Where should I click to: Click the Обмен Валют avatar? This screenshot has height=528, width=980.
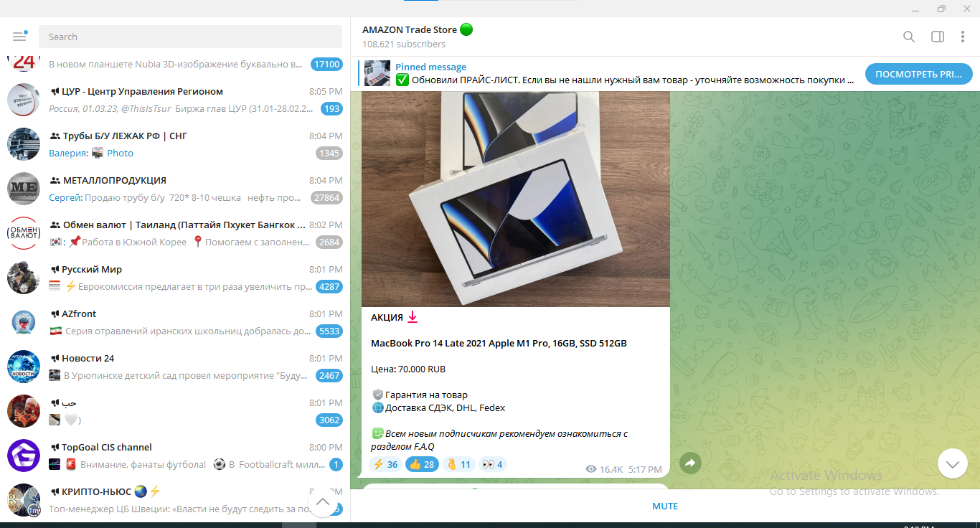tap(24, 233)
